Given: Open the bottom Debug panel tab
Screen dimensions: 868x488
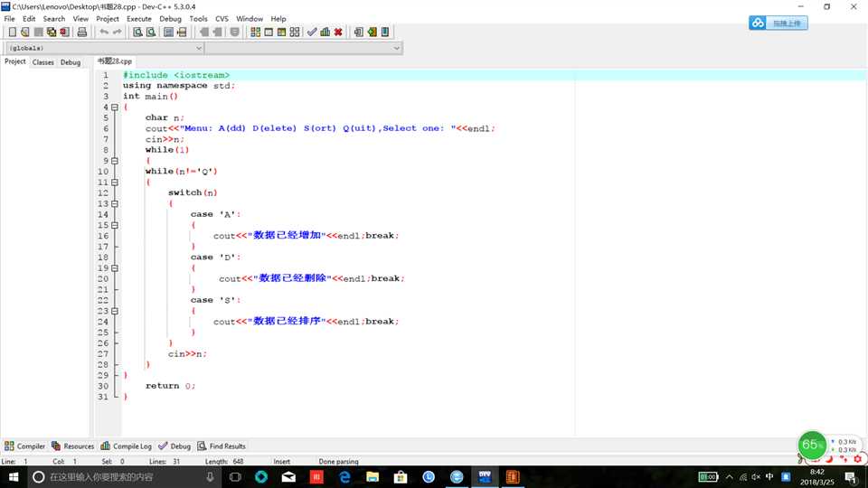Looking at the screenshot, I should (175, 446).
